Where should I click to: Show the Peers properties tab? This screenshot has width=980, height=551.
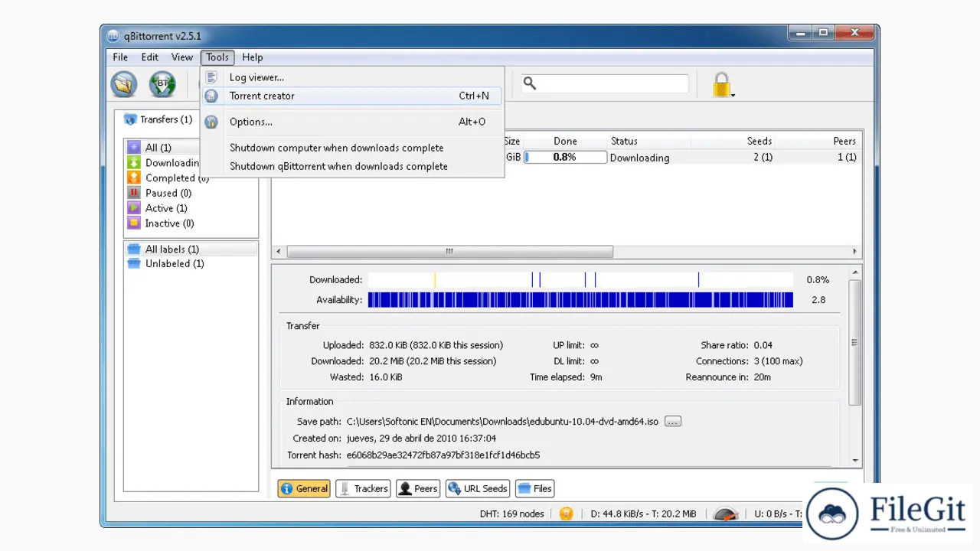click(x=418, y=488)
